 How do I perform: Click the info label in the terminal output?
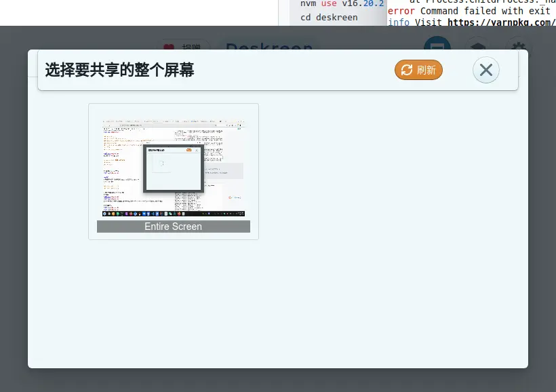pos(399,22)
